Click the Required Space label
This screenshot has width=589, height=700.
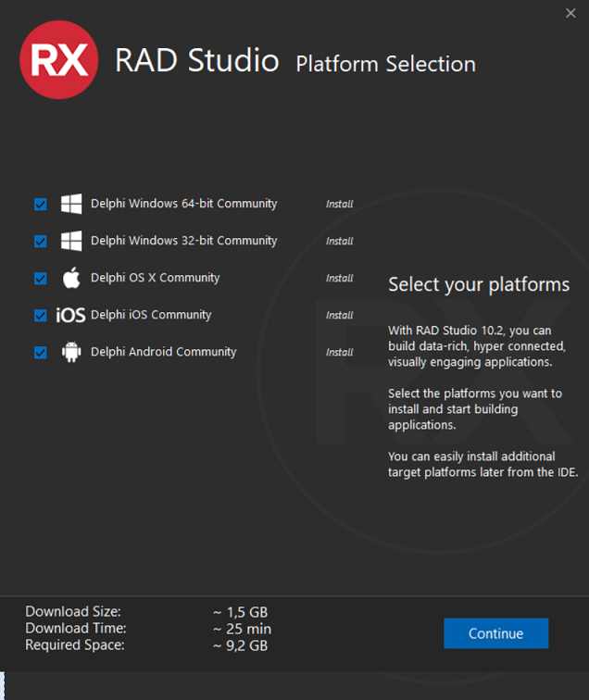(75, 645)
